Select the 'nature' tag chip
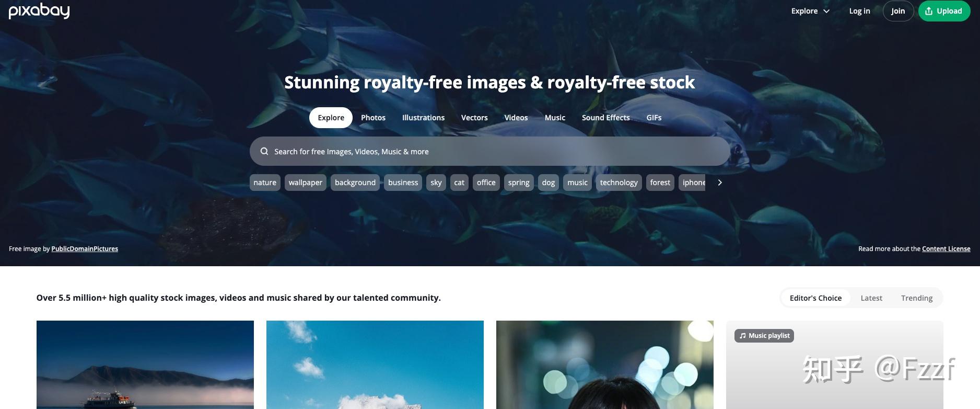This screenshot has width=980, height=409. point(265,183)
